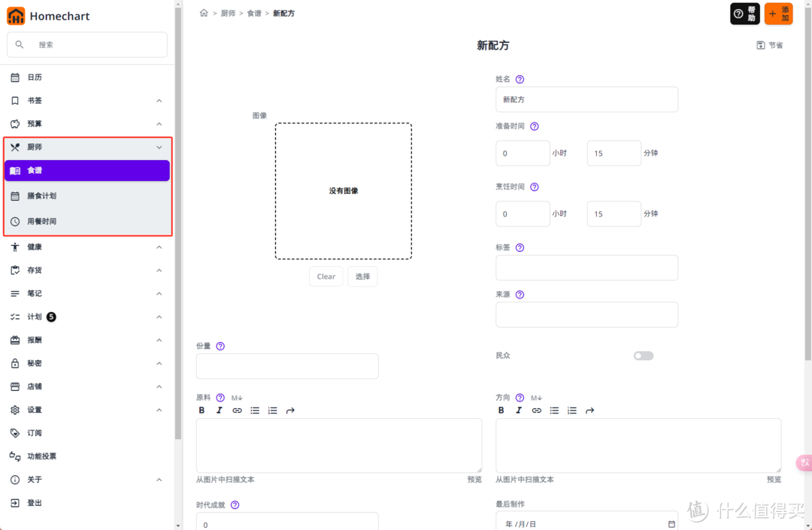Click the insert link icon under 原料
The width and height of the screenshot is (812, 530).
[237, 410]
